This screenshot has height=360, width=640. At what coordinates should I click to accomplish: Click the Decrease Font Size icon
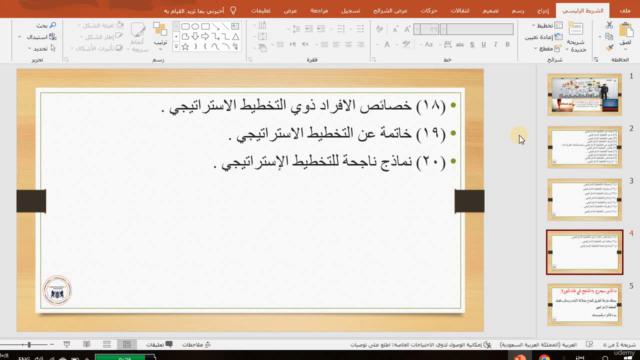395,29
